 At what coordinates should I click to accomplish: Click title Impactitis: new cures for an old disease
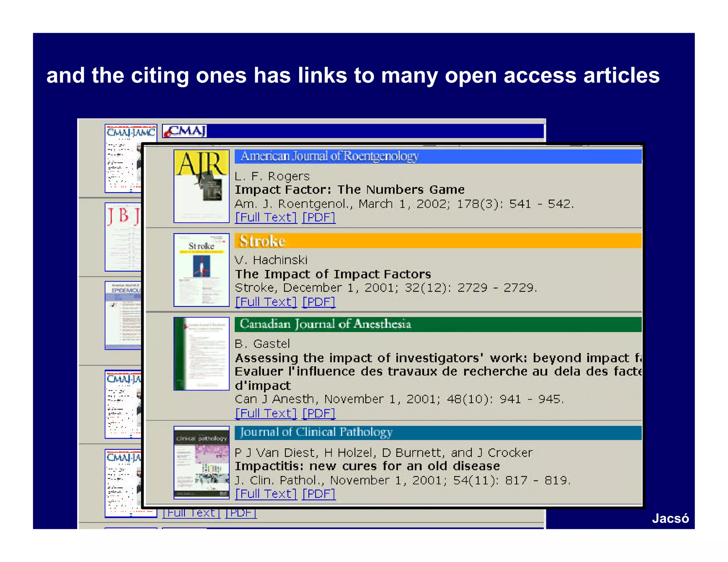pyautogui.click(x=368, y=466)
